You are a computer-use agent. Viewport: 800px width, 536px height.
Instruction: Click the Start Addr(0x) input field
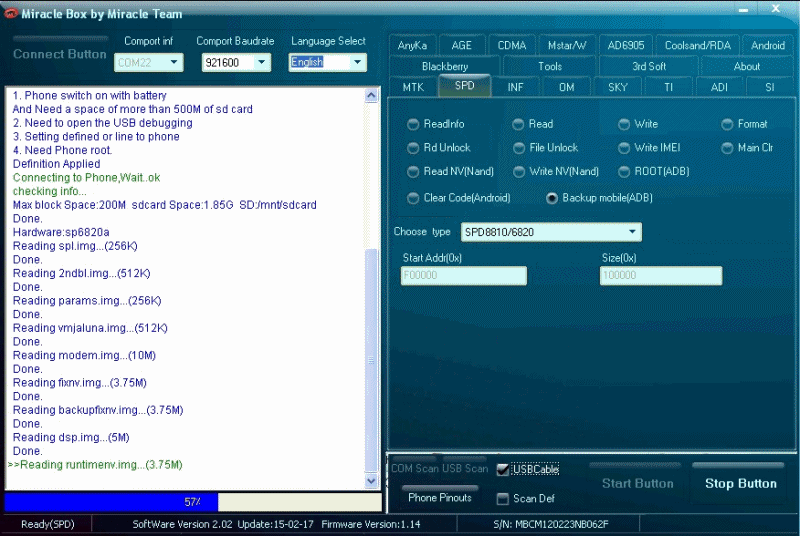pos(464,275)
